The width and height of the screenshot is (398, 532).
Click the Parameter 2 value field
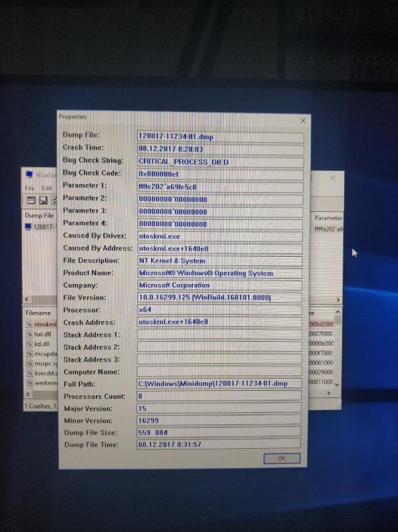220,199
